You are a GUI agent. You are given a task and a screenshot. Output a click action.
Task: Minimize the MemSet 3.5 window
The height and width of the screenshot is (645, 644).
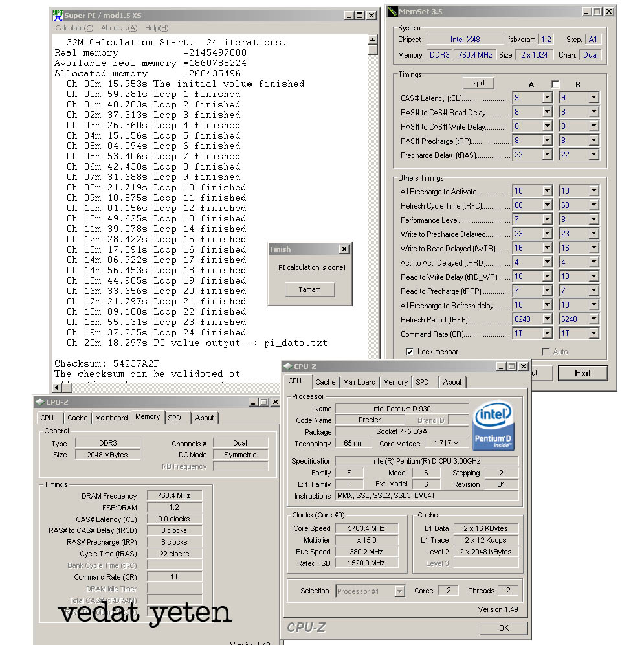[x=586, y=12]
